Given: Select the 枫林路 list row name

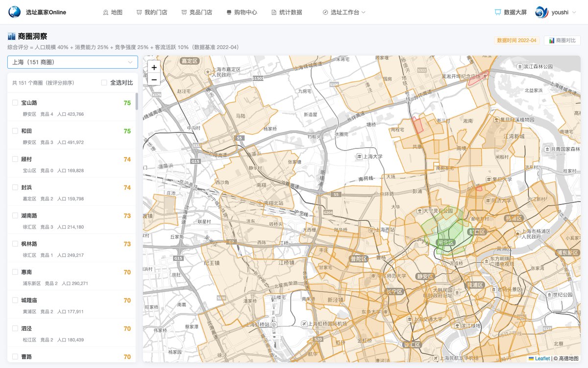Looking at the screenshot, I should point(29,244).
